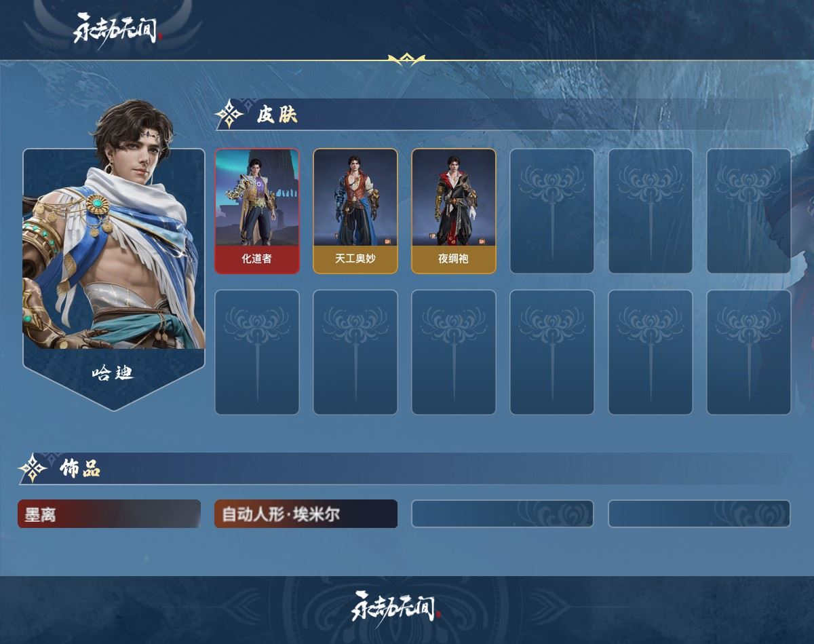Click the diamond emblem beside 饰品 heading
The width and height of the screenshot is (814, 644).
[x=32, y=468]
